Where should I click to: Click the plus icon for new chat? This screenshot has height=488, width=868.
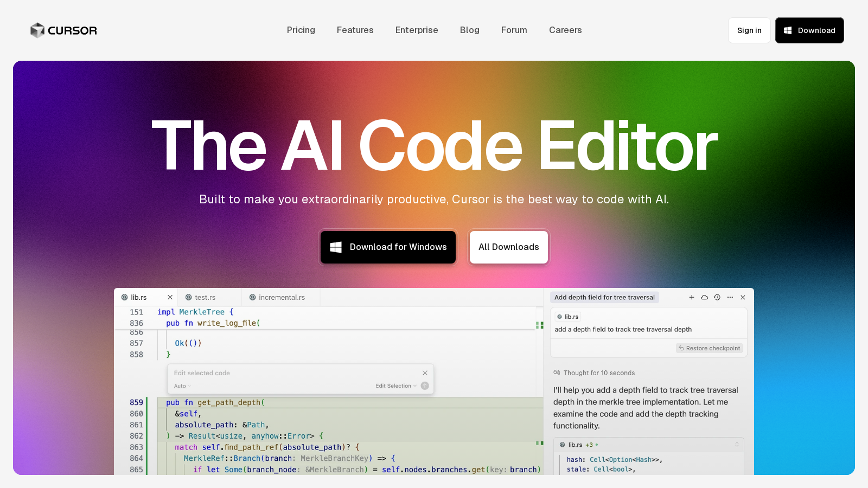point(692,297)
